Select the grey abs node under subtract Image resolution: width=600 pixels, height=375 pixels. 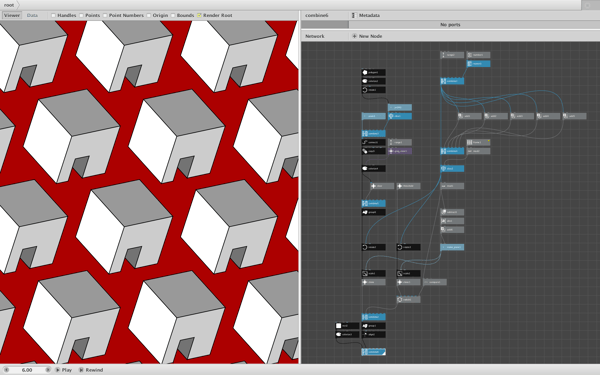(x=452, y=221)
